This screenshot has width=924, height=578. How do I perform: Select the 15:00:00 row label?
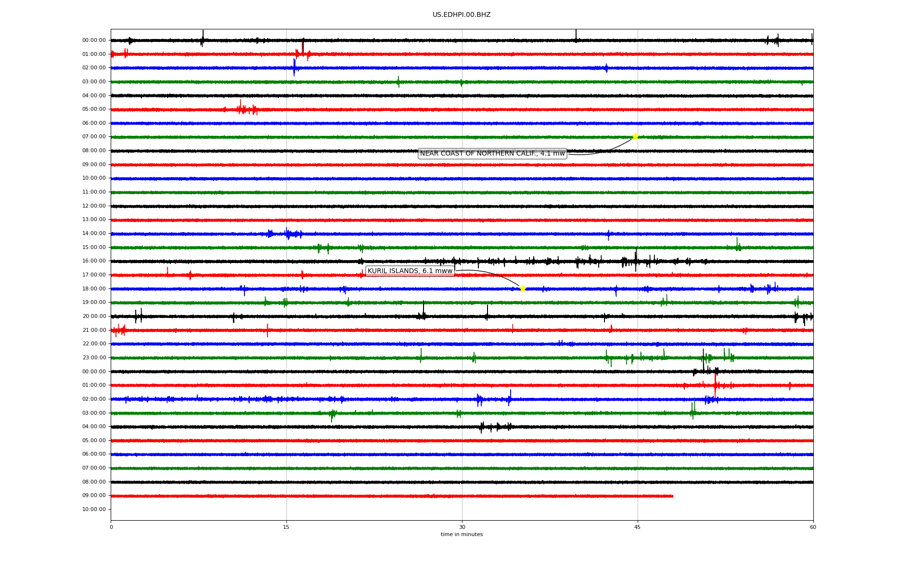[x=94, y=248]
